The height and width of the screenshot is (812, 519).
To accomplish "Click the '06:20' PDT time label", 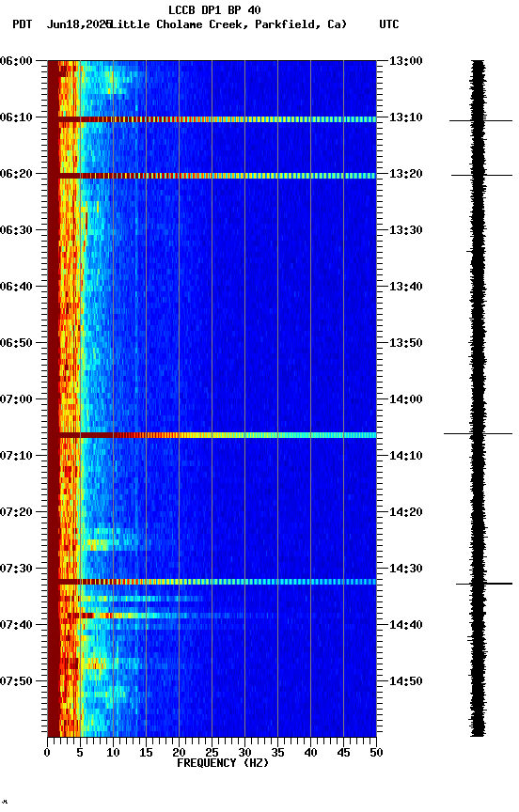I will pyautogui.click(x=16, y=174).
